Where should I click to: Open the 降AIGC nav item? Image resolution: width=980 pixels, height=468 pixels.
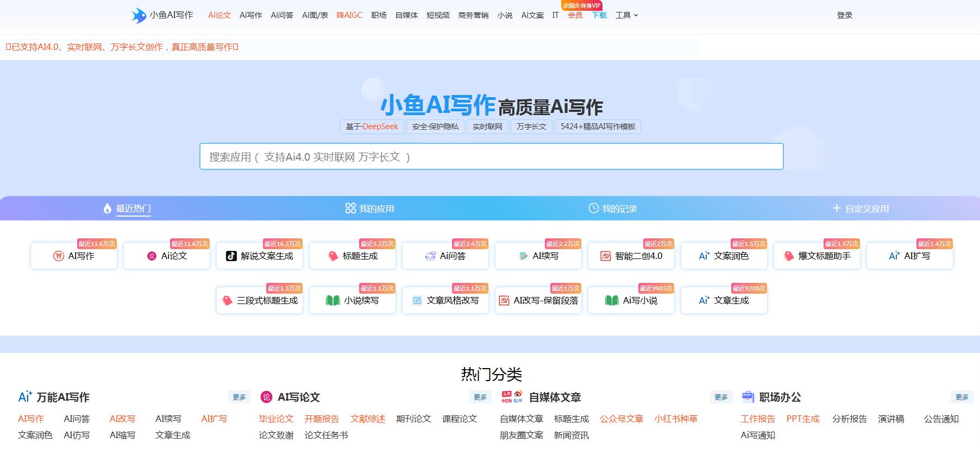pyautogui.click(x=349, y=15)
